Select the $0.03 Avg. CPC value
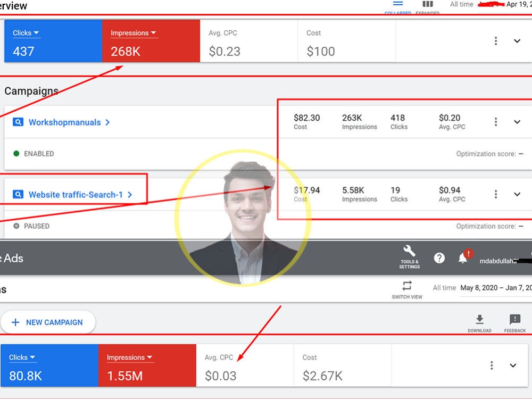Image resolution: width=532 pixels, height=399 pixels. [x=220, y=376]
